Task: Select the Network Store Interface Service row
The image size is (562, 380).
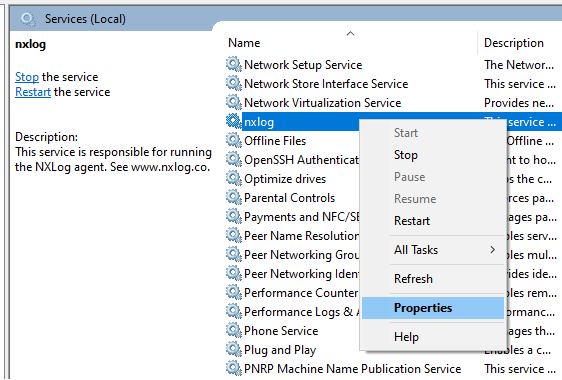Action: coord(394,84)
